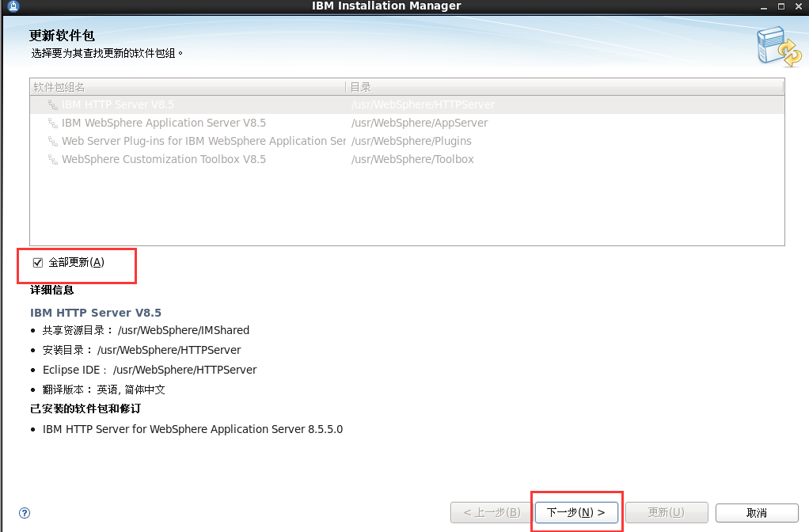Cancel the wizard with the 取消 button
The image size is (809, 532).
coord(757,512)
